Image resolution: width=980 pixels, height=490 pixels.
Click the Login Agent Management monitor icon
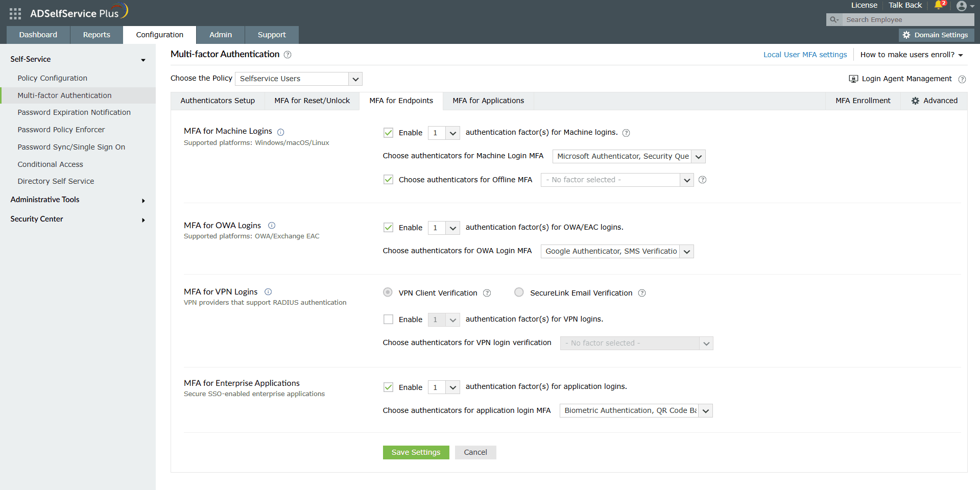(853, 79)
